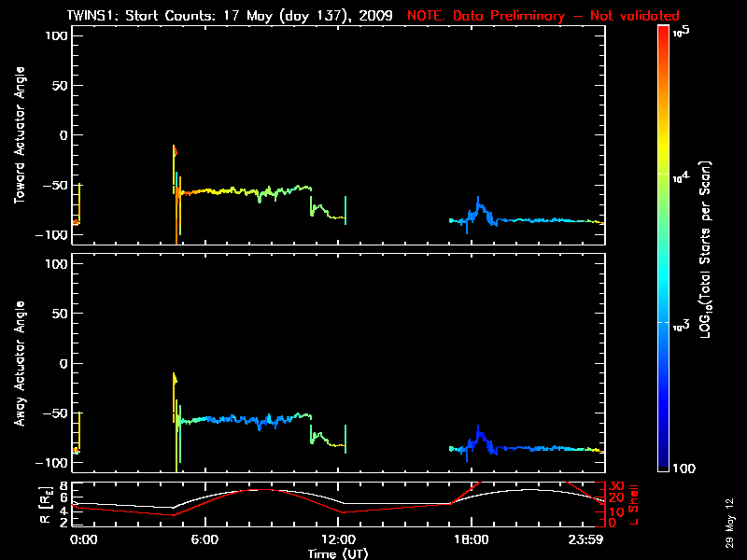Click the 0:00 time tick label
This screenshot has height=560, width=747.
tap(83, 539)
